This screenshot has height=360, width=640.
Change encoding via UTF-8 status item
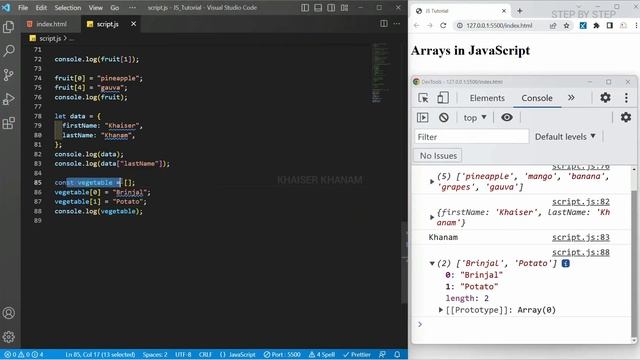coord(183,354)
